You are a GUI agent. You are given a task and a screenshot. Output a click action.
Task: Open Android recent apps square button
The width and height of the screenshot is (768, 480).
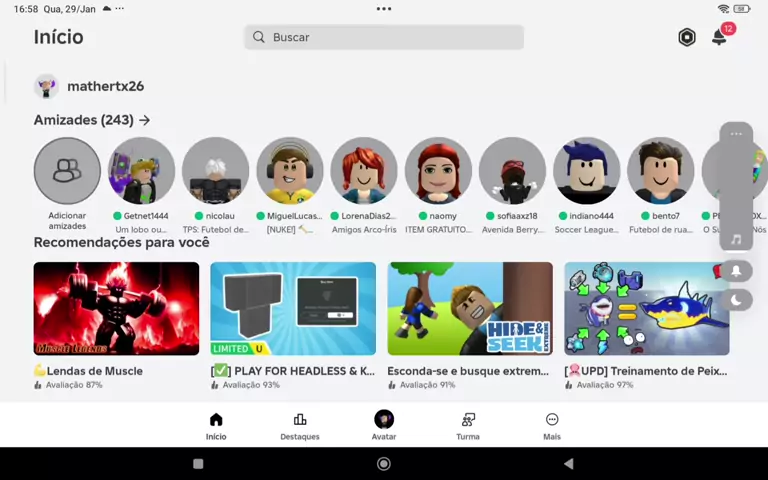coord(198,464)
